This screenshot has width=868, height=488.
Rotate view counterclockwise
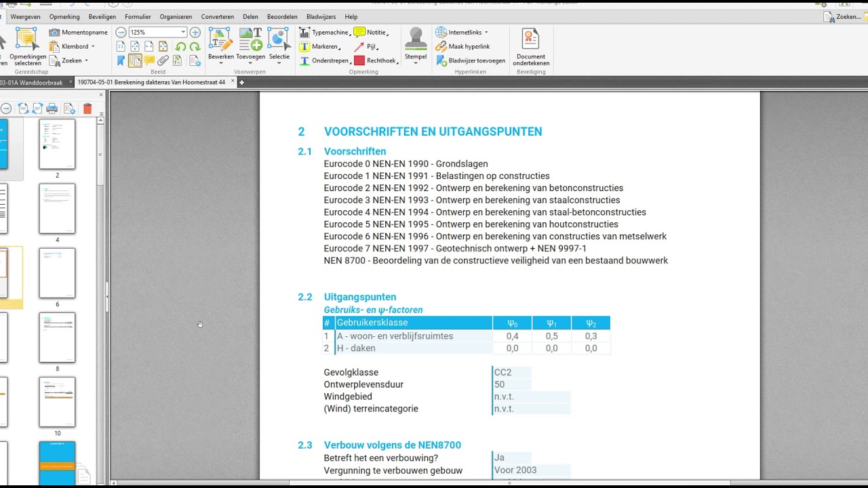[x=180, y=47]
